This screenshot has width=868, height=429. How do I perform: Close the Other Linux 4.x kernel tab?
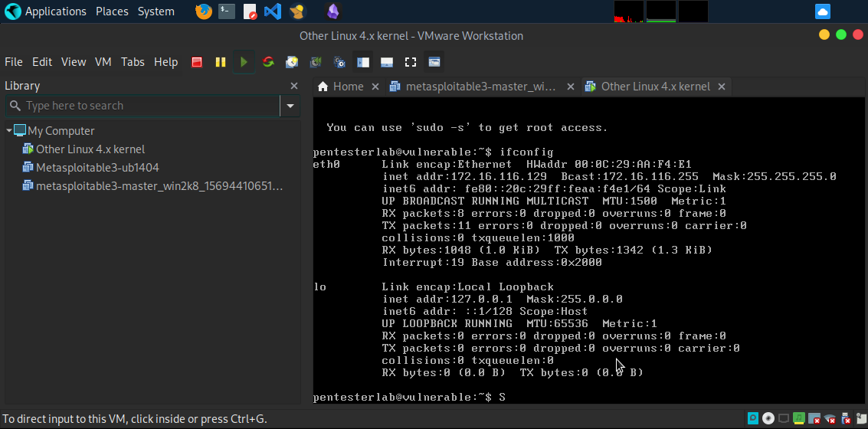click(722, 87)
